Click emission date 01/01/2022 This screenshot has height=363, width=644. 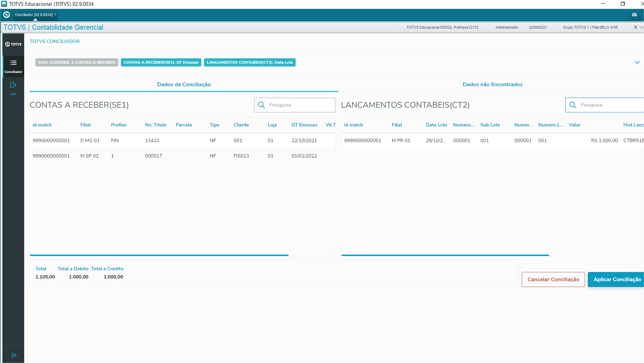pos(304,156)
